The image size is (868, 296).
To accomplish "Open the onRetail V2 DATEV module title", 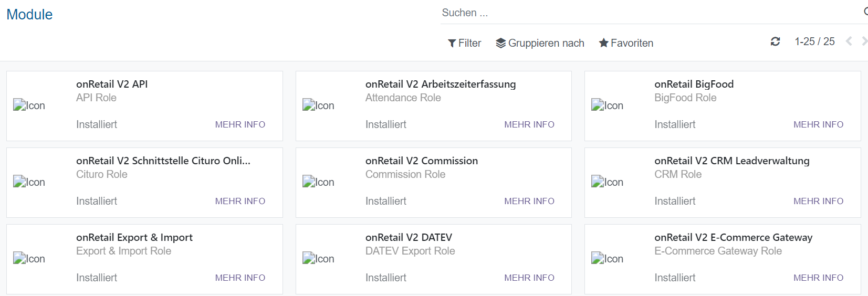I will 409,237.
